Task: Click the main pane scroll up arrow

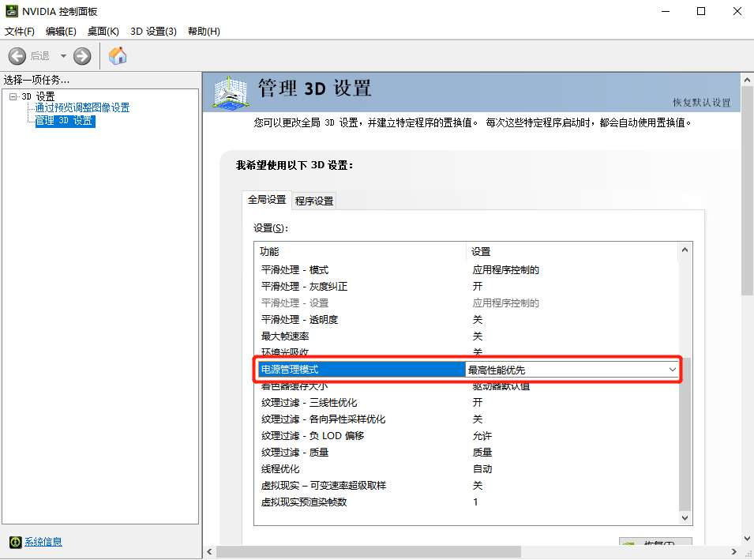Action: (x=747, y=80)
